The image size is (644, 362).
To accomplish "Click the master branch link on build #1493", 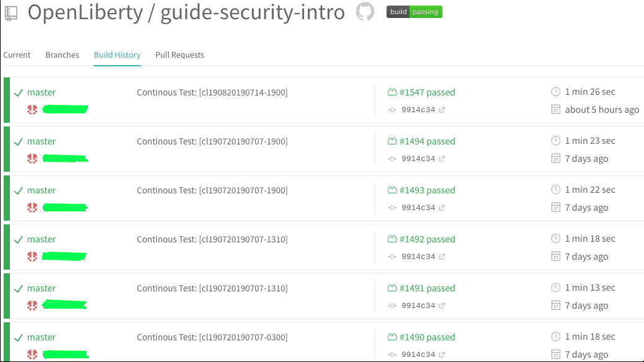I will (42, 190).
